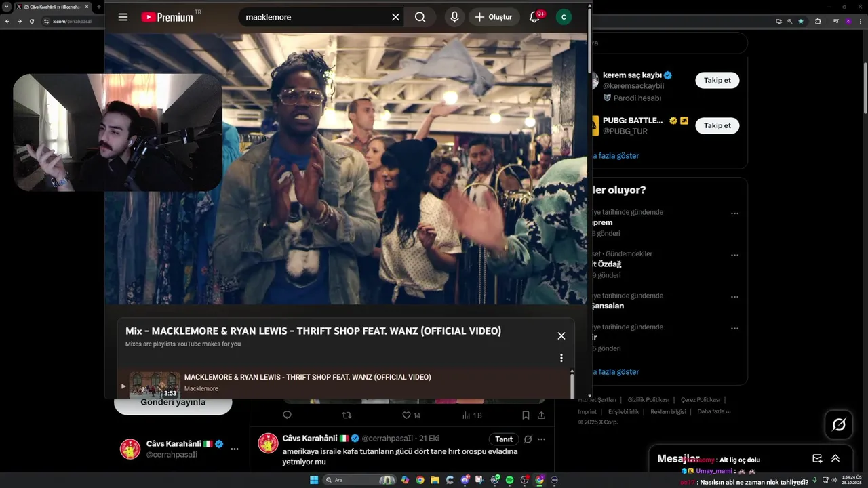Open options for the Şansalan trend
868x488 pixels.
click(734, 297)
